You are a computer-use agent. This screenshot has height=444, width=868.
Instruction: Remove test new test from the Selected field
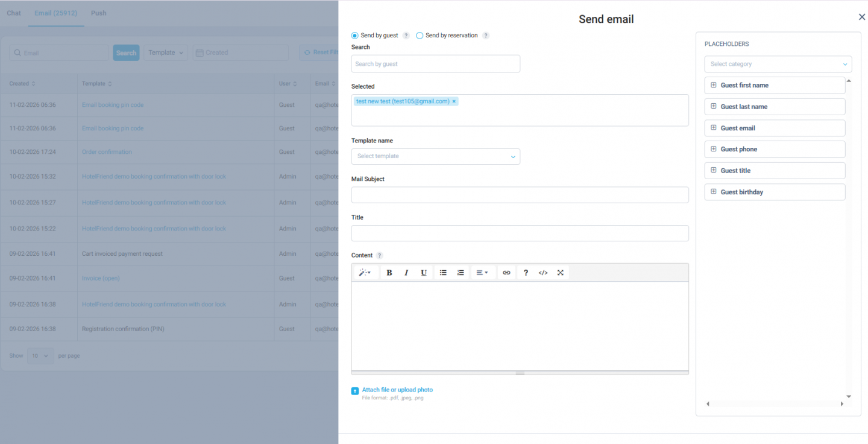point(454,101)
